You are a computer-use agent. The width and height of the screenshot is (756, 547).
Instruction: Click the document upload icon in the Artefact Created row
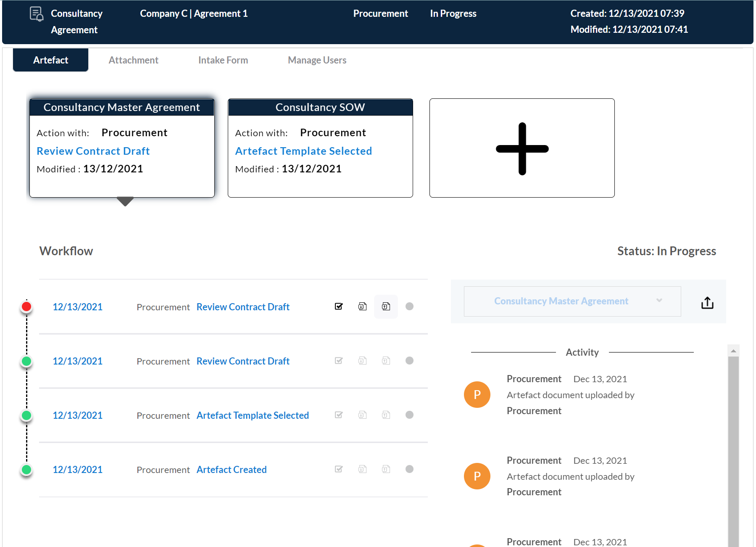tap(386, 469)
